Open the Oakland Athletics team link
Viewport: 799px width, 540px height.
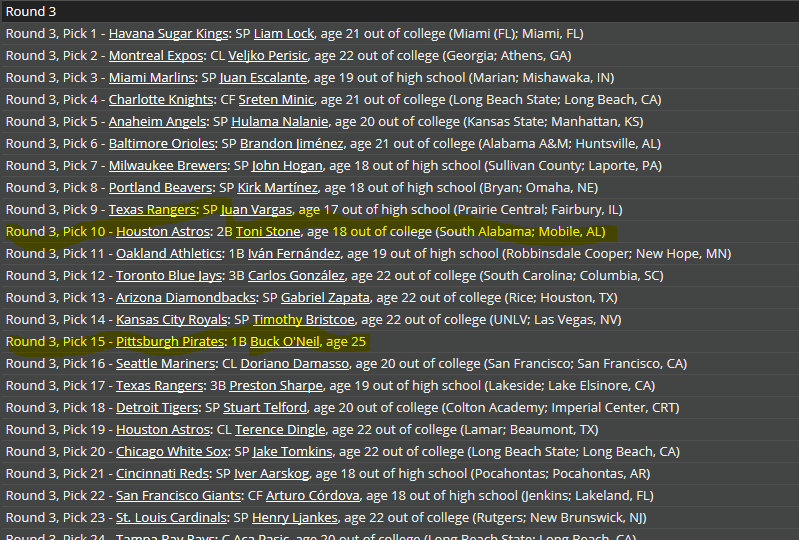[169, 253]
